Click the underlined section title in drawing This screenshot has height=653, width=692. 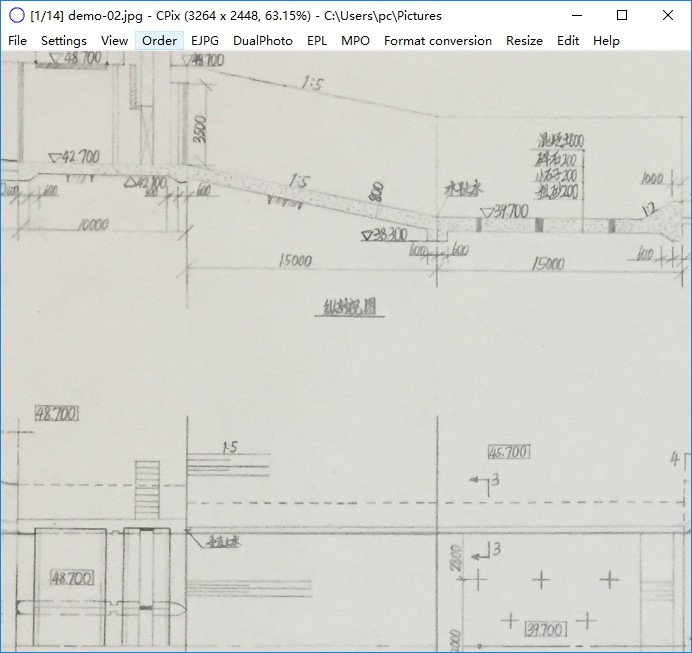(349, 307)
